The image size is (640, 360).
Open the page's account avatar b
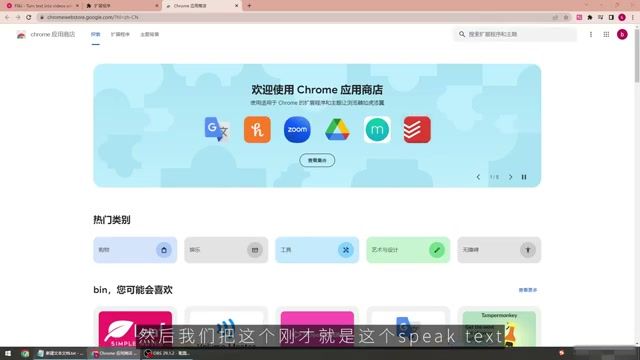(x=622, y=35)
